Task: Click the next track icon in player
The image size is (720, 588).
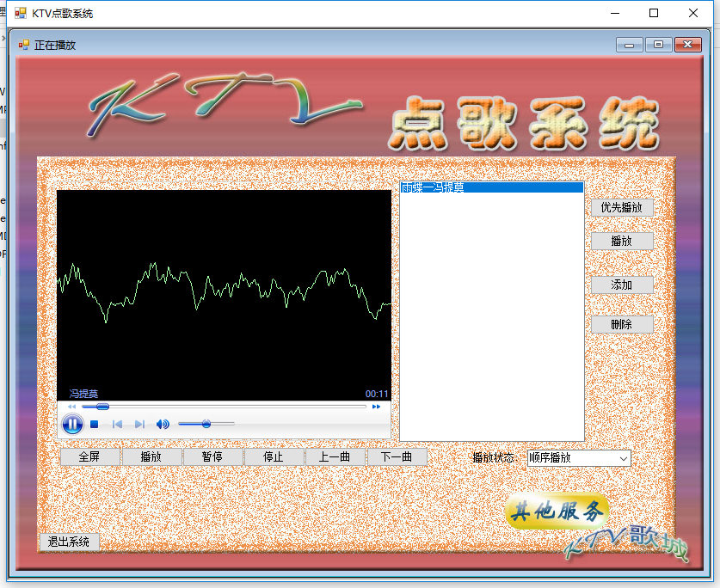Action: coord(139,424)
